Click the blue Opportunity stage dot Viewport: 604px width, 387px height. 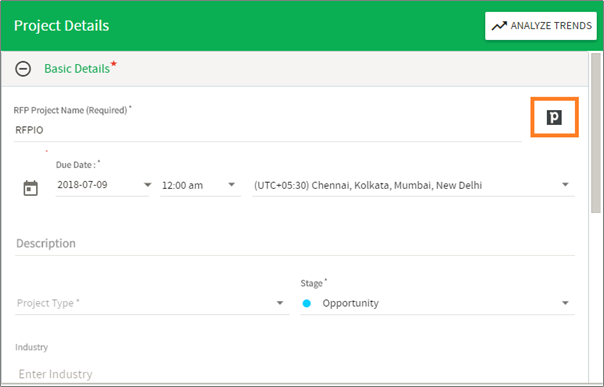click(307, 303)
